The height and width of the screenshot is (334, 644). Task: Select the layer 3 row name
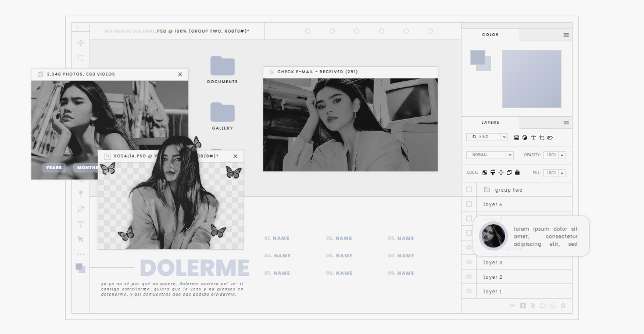492,263
